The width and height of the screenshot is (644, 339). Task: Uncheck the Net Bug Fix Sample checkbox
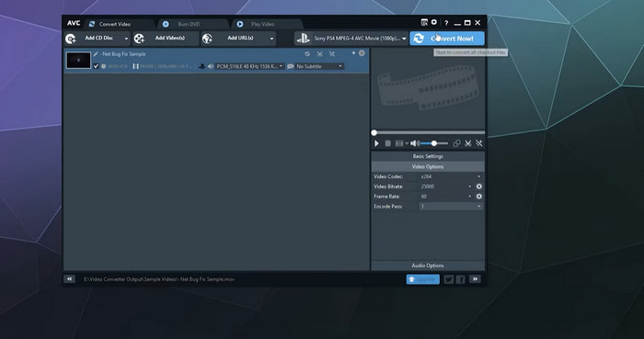pyautogui.click(x=96, y=66)
